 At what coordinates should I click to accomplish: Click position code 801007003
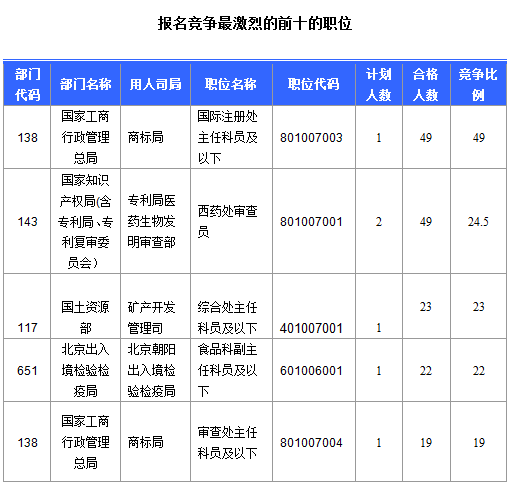311,138
